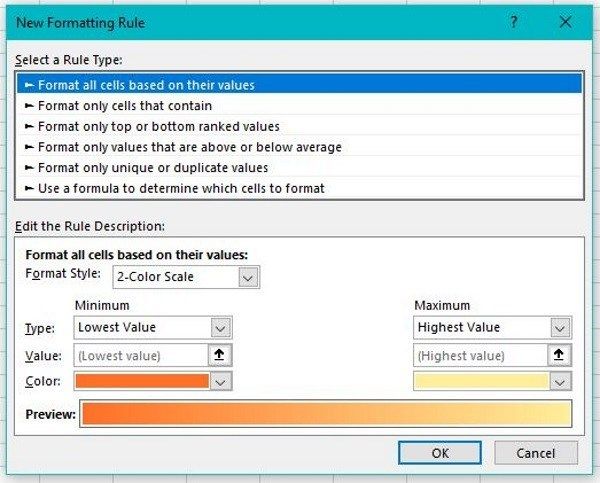This screenshot has width=600, height=483.
Task: Click the Maximum value range selector arrow
Action: (x=559, y=355)
